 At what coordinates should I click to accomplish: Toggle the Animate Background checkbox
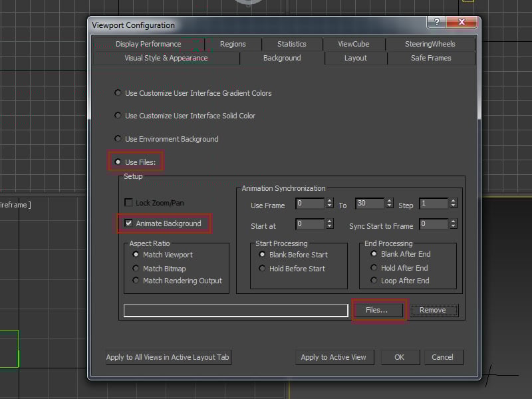coord(128,223)
